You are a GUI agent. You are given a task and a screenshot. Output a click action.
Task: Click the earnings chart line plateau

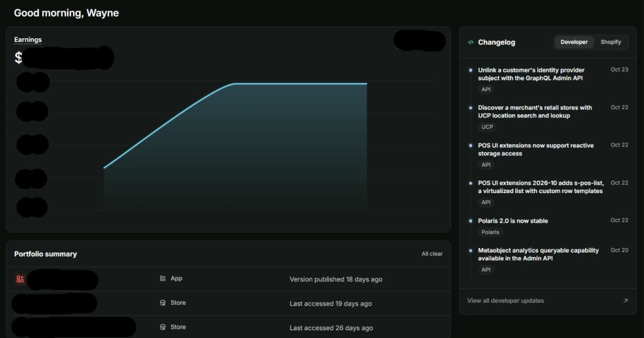tap(301, 83)
